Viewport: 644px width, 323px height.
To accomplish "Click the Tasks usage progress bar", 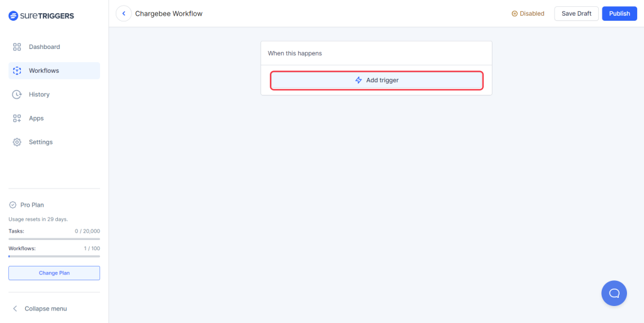I will point(54,239).
